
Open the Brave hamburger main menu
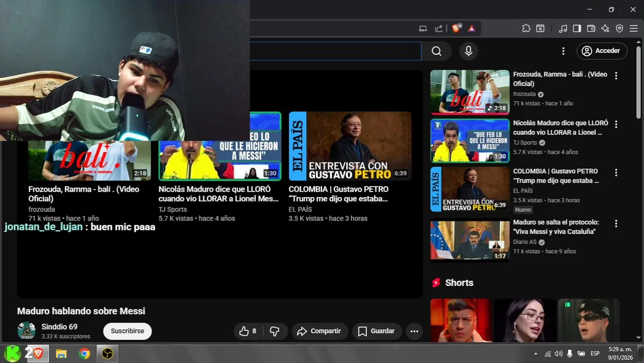click(x=633, y=29)
